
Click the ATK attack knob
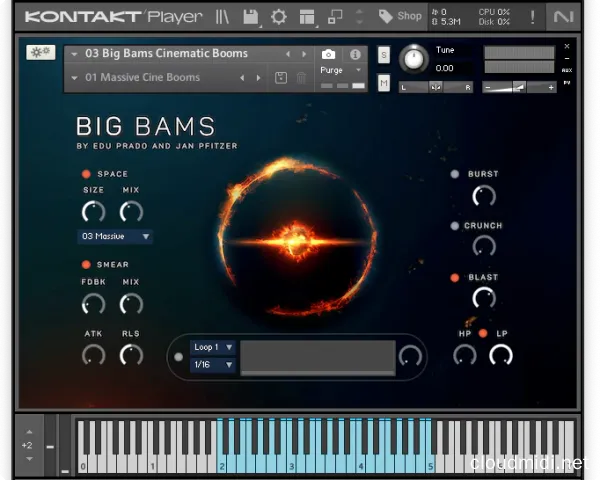coord(93,355)
